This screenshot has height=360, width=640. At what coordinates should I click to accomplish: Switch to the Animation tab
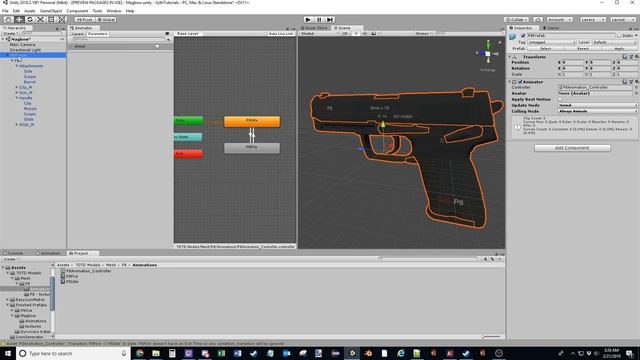[48, 253]
